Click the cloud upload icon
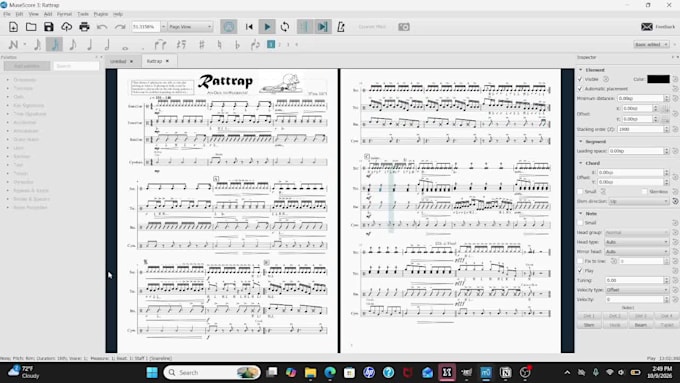The image size is (680, 383). [x=66, y=27]
